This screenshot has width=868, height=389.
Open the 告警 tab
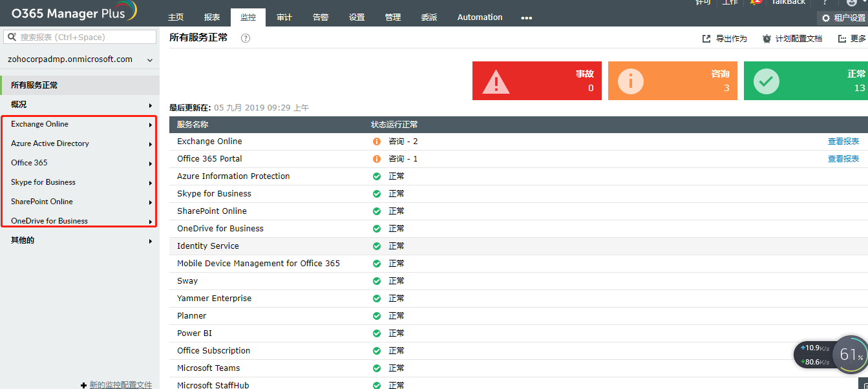coord(321,17)
